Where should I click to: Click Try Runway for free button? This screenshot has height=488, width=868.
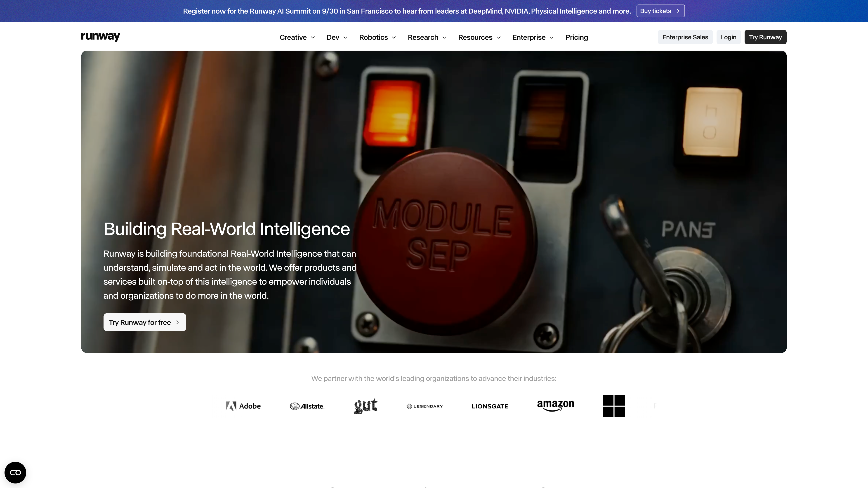pyautogui.click(x=145, y=322)
